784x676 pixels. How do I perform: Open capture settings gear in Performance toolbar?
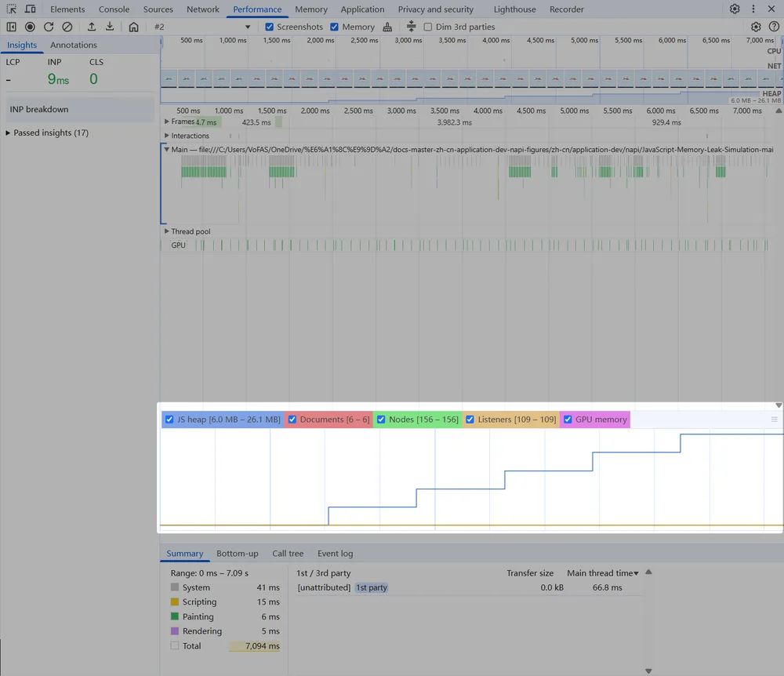pos(756,27)
